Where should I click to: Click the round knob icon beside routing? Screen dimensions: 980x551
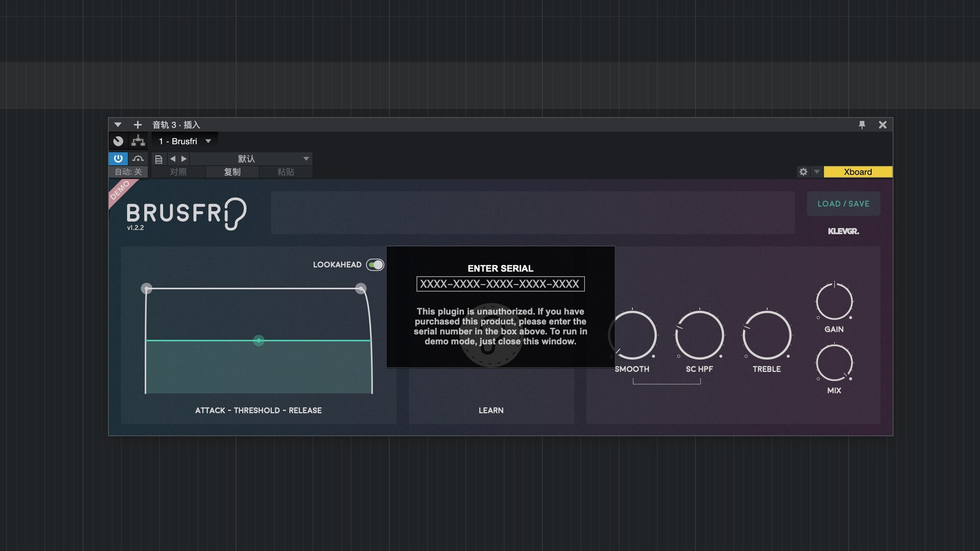coord(118,141)
